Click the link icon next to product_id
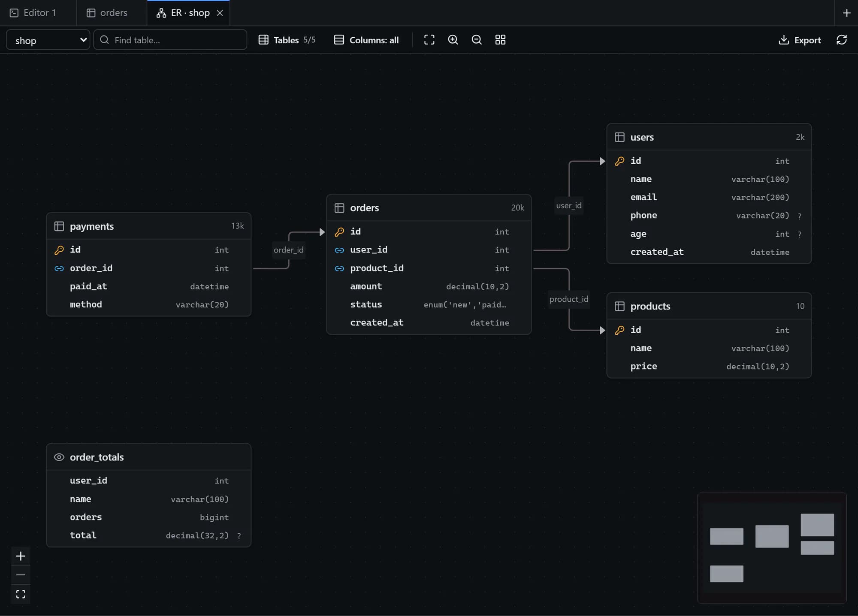Image resolution: width=858 pixels, height=616 pixels. coord(339,268)
